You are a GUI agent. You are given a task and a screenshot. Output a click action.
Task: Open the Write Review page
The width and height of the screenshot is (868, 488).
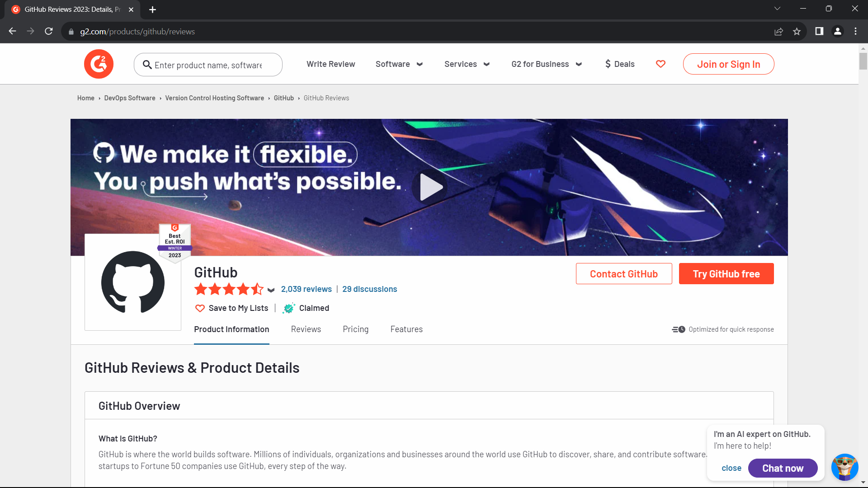pos(330,64)
